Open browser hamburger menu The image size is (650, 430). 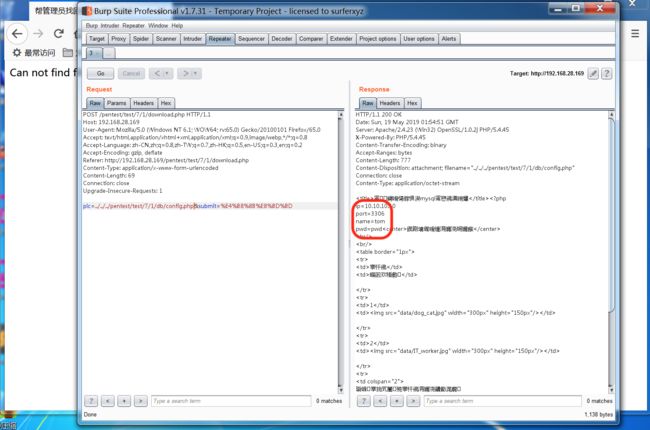(x=635, y=34)
